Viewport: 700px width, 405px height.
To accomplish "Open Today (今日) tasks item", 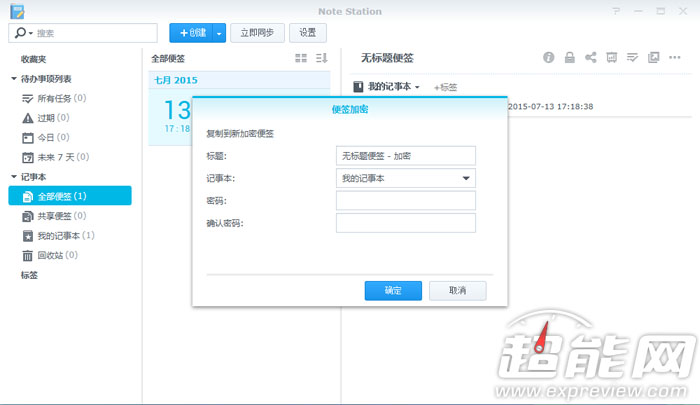I will [x=46, y=138].
